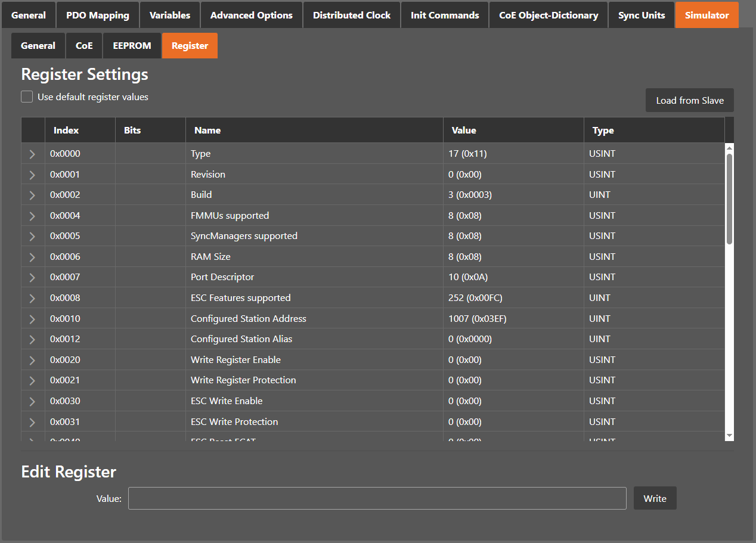Open the top-level General tab
Viewport: 756px width, 543px height.
29,15
